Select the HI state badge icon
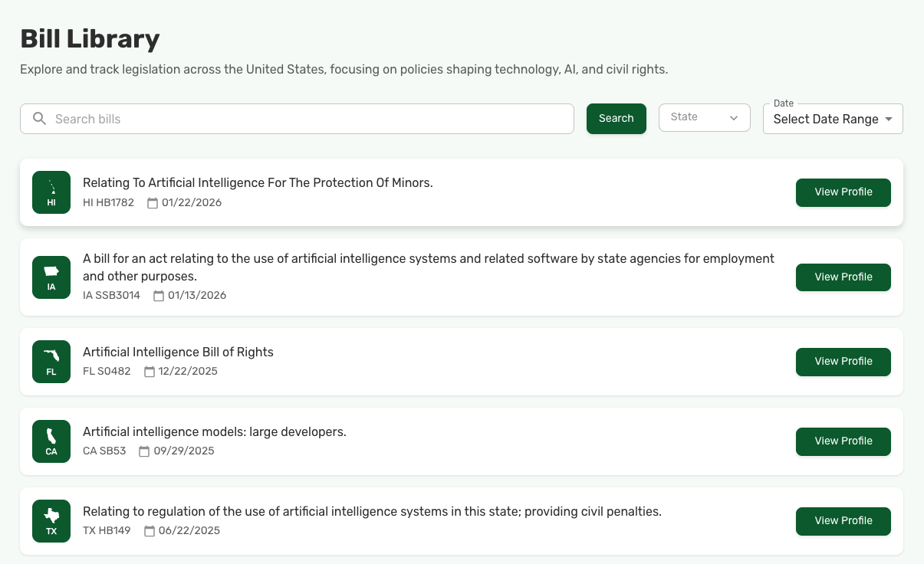924x564 pixels. click(51, 192)
